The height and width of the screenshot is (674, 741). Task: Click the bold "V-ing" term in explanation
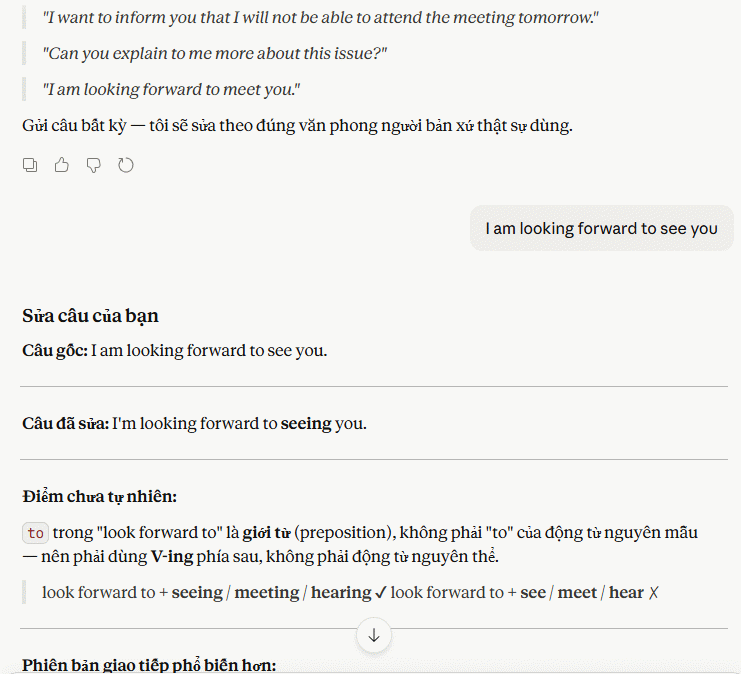pos(172,557)
